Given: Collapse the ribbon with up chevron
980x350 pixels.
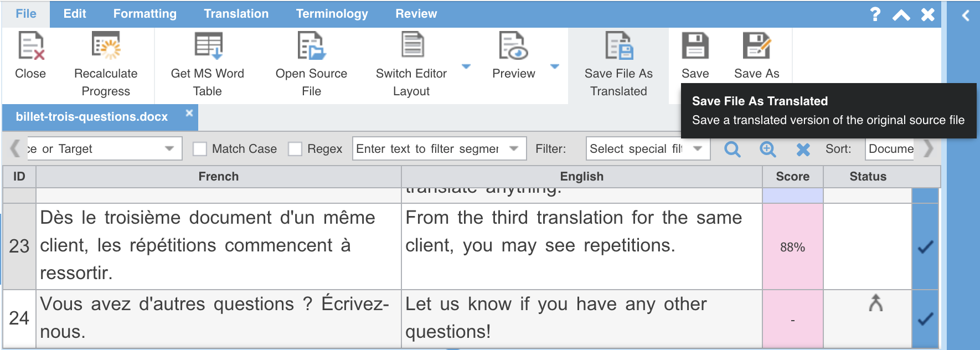Looking at the screenshot, I should tap(901, 15).
